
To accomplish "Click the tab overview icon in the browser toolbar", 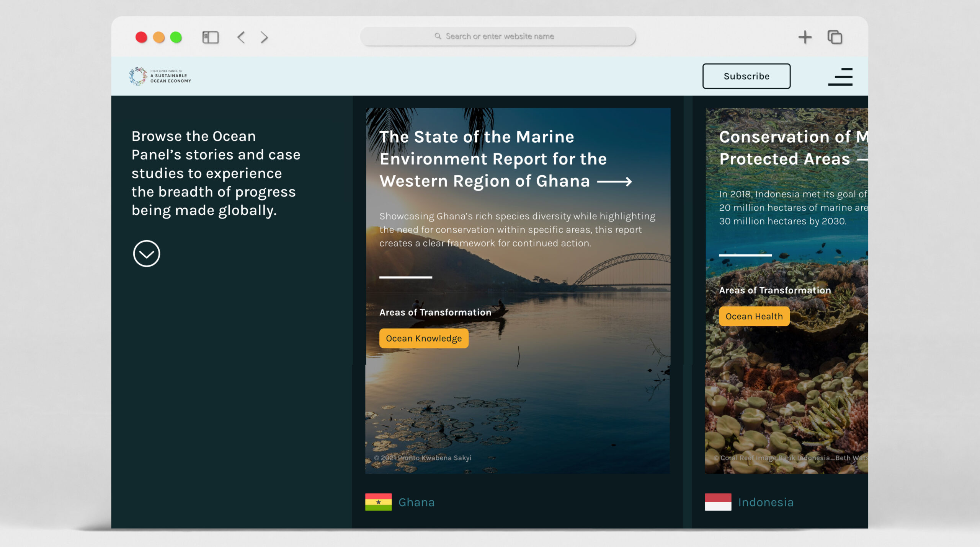I will tap(835, 37).
